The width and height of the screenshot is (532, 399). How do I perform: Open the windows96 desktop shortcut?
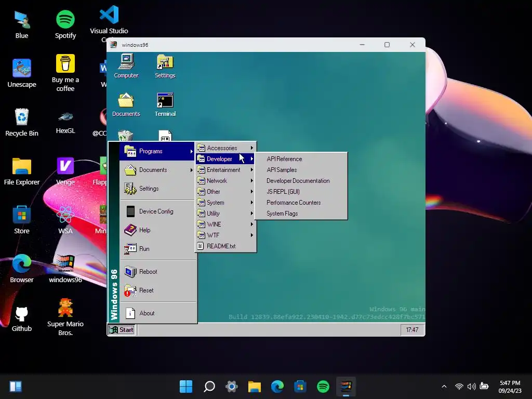pyautogui.click(x=65, y=269)
